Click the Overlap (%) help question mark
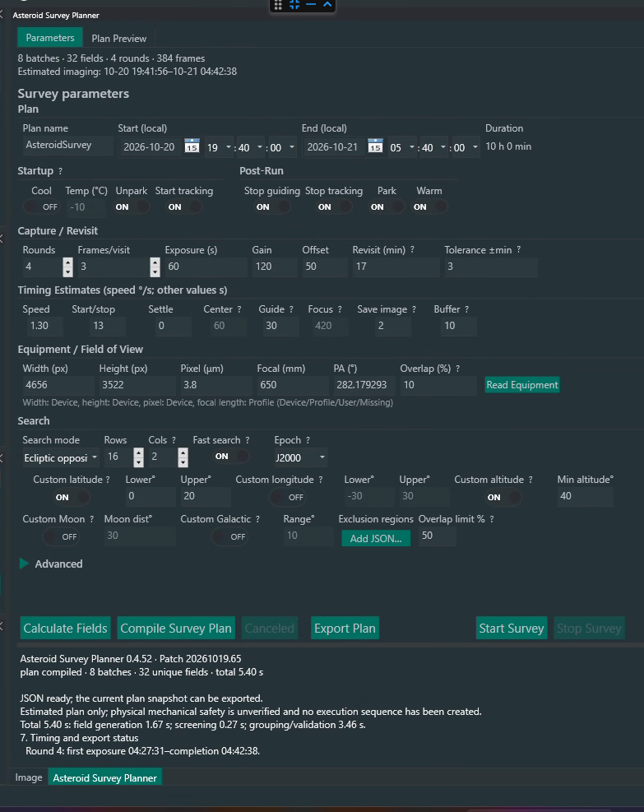Image resolution: width=644 pixels, height=812 pixels. coord(457,369)
